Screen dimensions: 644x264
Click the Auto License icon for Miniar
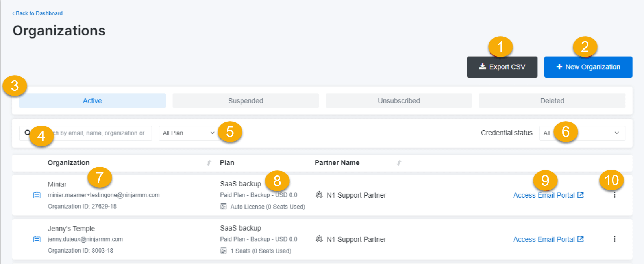point(224,207)
